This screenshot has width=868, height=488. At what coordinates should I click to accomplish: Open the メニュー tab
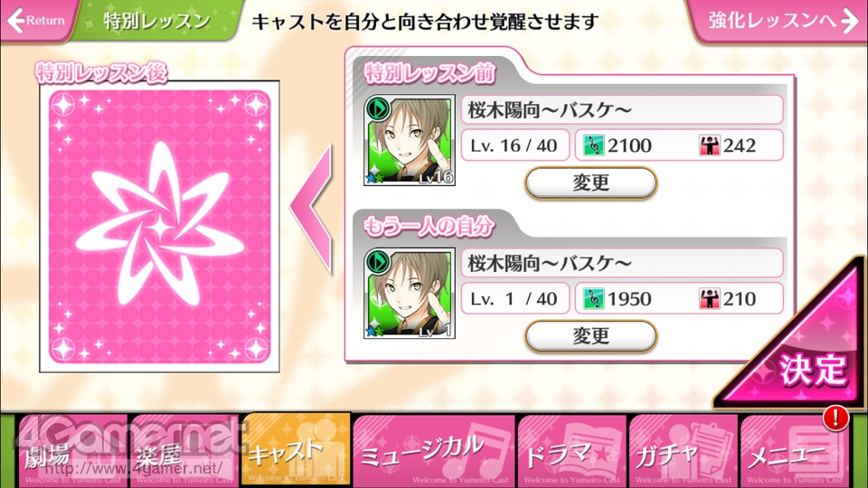pos(795,451)
